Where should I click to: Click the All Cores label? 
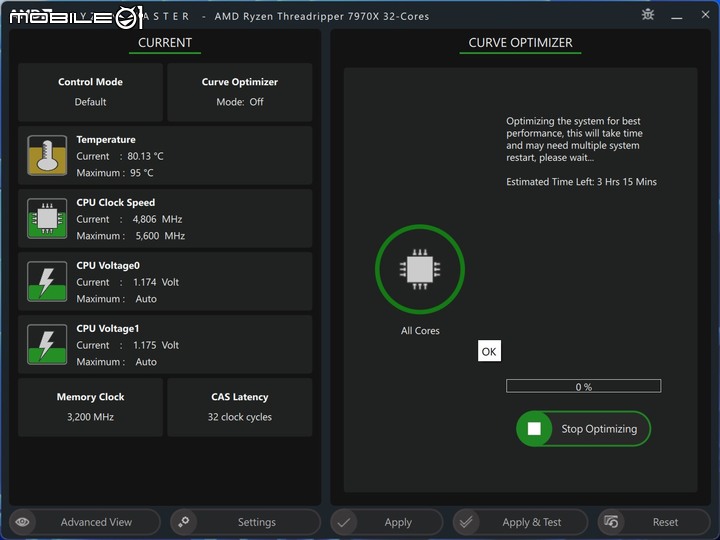pyautogui.click(x=420, y=331)
